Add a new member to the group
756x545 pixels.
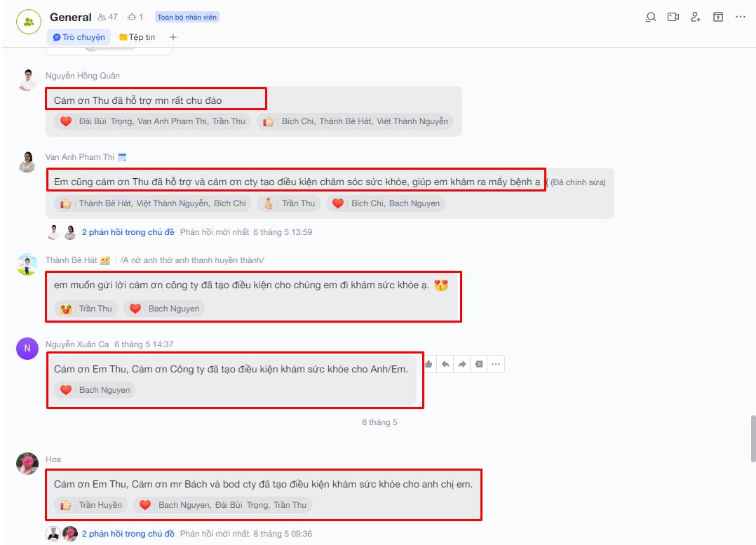695,18
